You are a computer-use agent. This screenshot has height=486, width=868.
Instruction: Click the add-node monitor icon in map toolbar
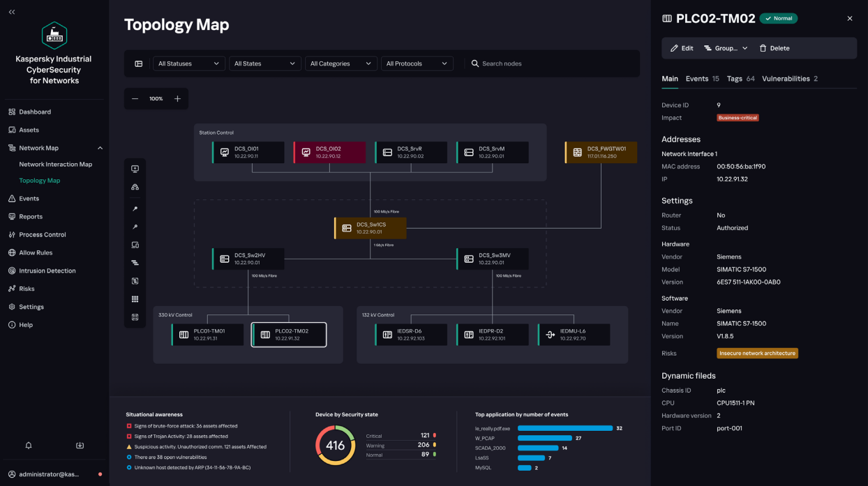(x=135, y=169)
